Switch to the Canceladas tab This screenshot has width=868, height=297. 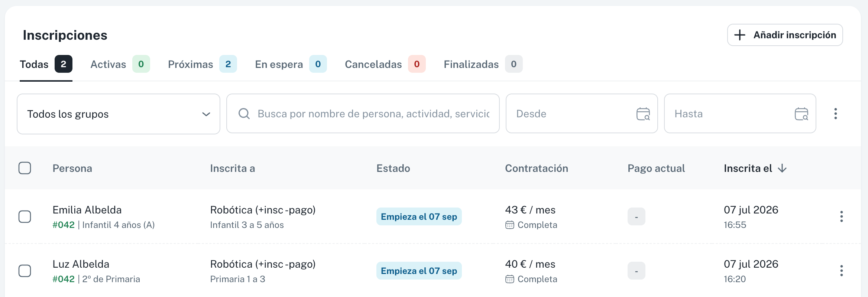[385, 64]
